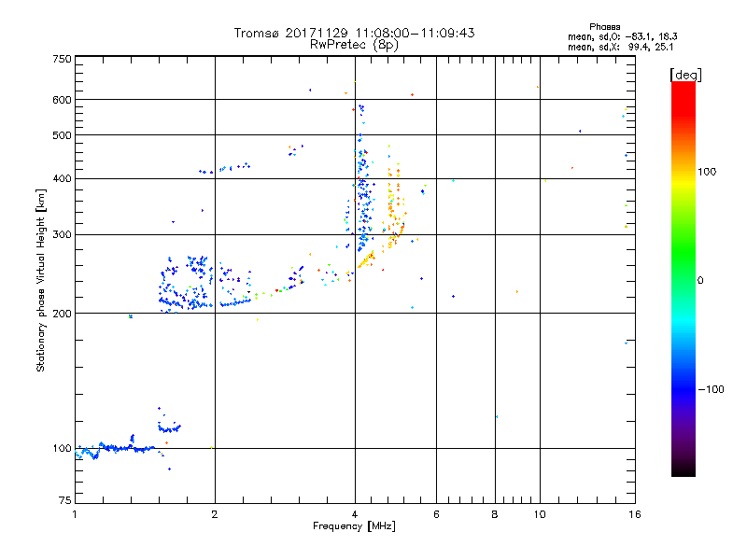Click the y-axis label '600'
The height and width of the screenshot is (560, 747).
tap(62, 100)
